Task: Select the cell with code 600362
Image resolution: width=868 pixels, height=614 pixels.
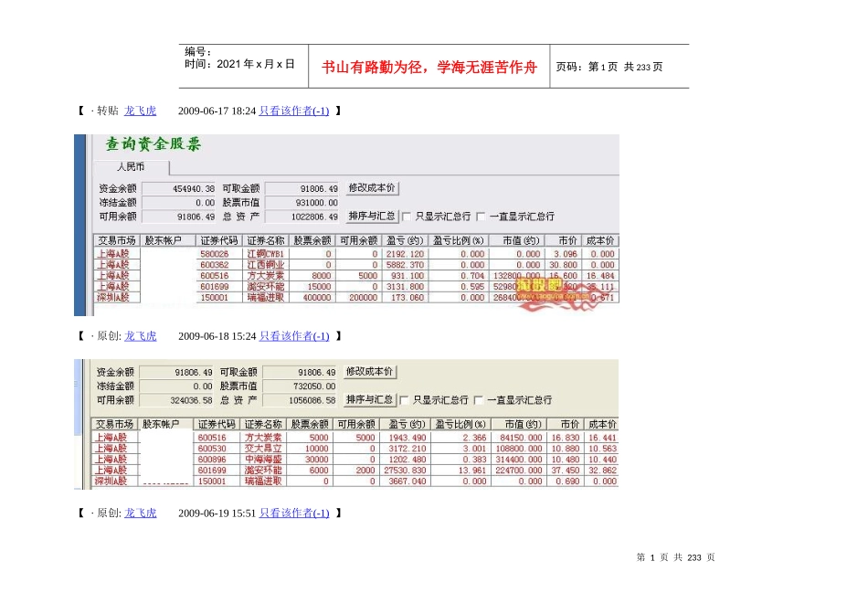Action: 220,265
